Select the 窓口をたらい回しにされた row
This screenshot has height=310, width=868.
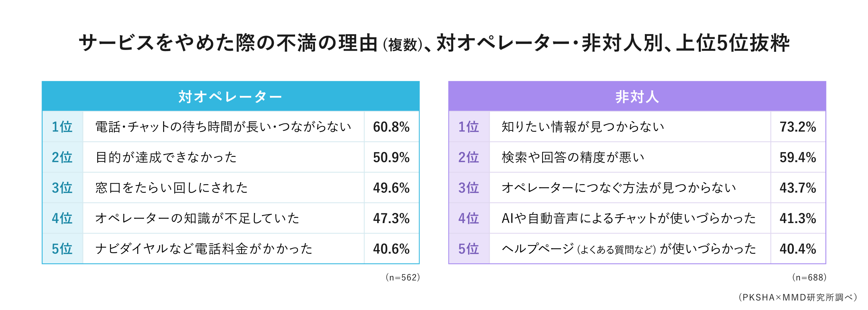coord(231,188)
